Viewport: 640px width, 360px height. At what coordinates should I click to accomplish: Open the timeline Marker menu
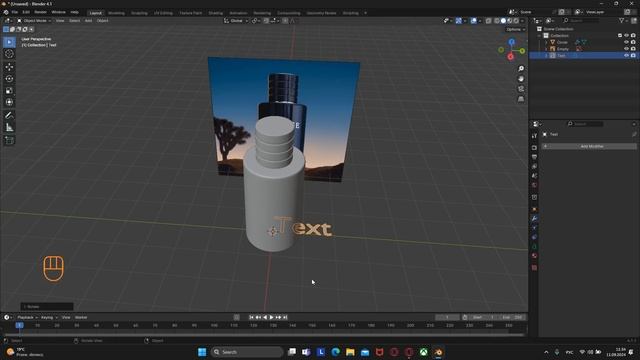pyautogui.click(x=81, y=317)
